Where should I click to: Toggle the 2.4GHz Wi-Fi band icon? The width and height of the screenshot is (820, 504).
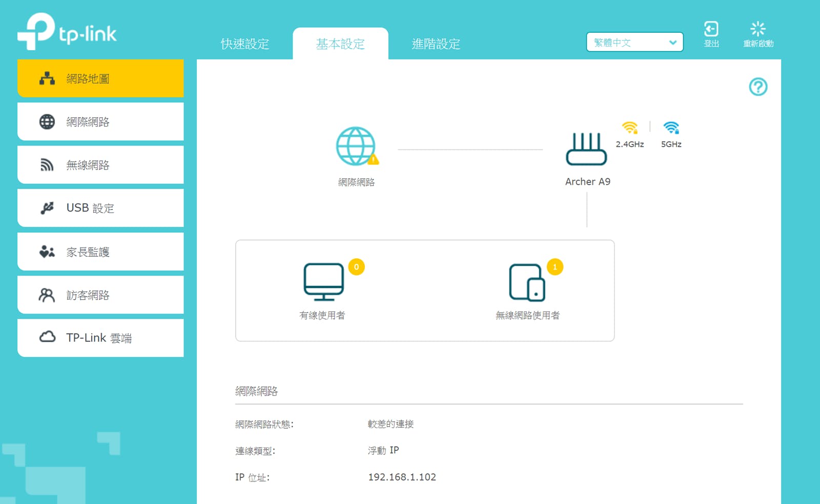629,127
